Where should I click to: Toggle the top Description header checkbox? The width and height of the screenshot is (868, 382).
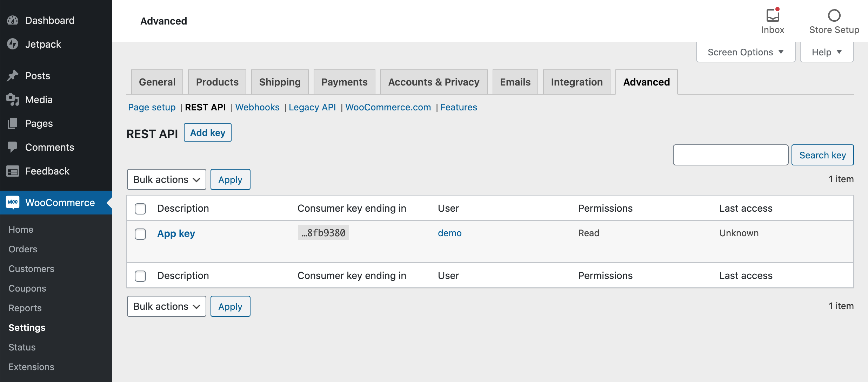click(141, 208)
